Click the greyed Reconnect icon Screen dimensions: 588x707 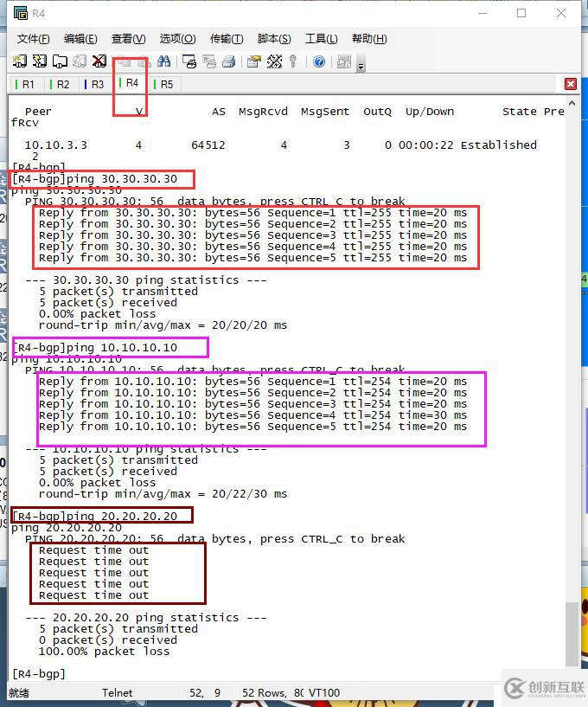point(80,61)
